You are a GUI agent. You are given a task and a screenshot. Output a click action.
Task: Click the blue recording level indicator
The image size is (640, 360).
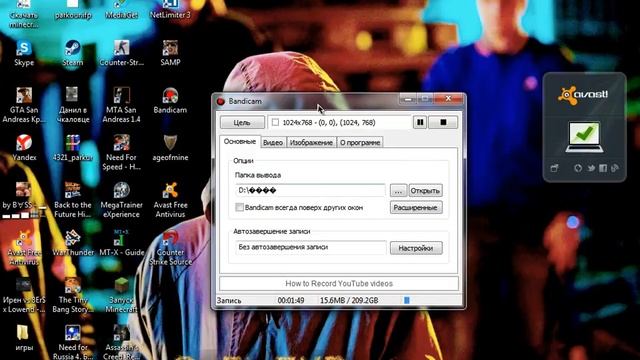[x=407, y=300]
